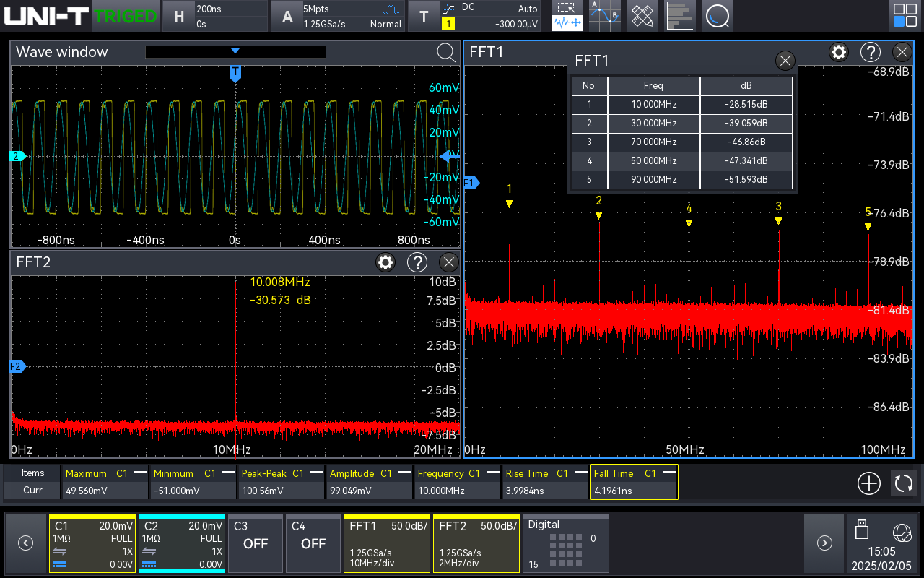Open FFT1 help with question mark button
The height and width of the screenshot is (578, 924).
click(871, 51)
